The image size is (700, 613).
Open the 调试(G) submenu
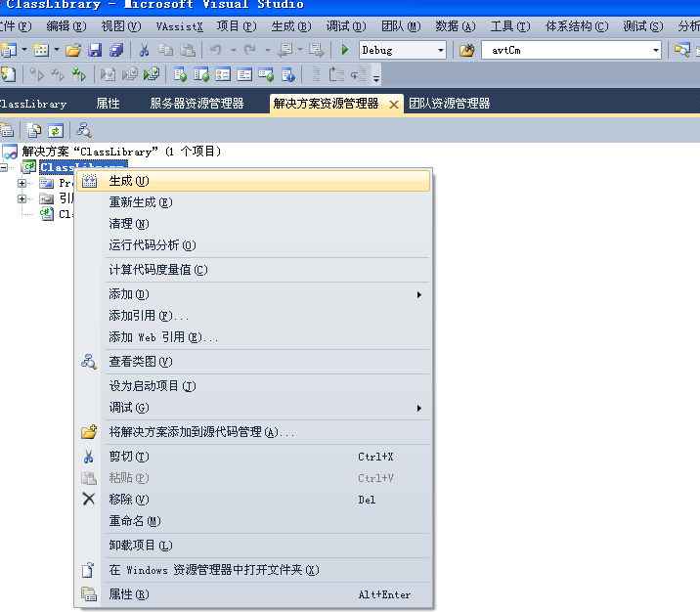point(253,408)
